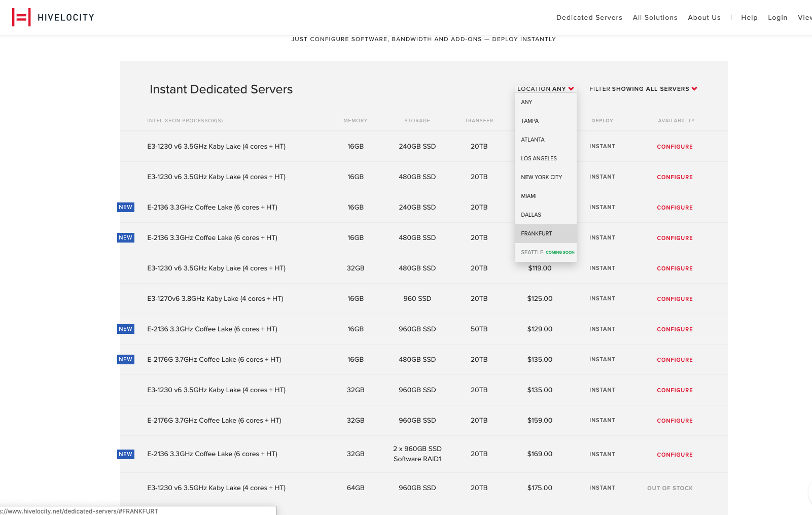Click the 960 SSD storage cell
This screenshot has width=812, height=515.
point(417,298)
